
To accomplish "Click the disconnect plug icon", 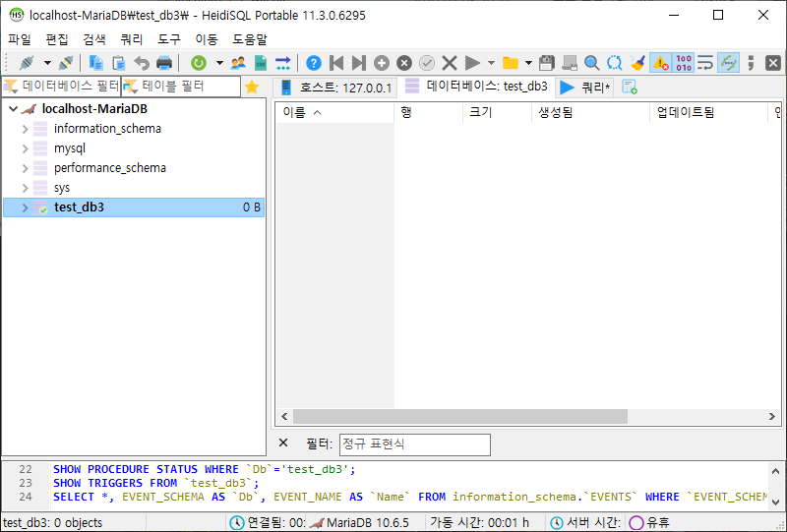I will coord(66,63).
